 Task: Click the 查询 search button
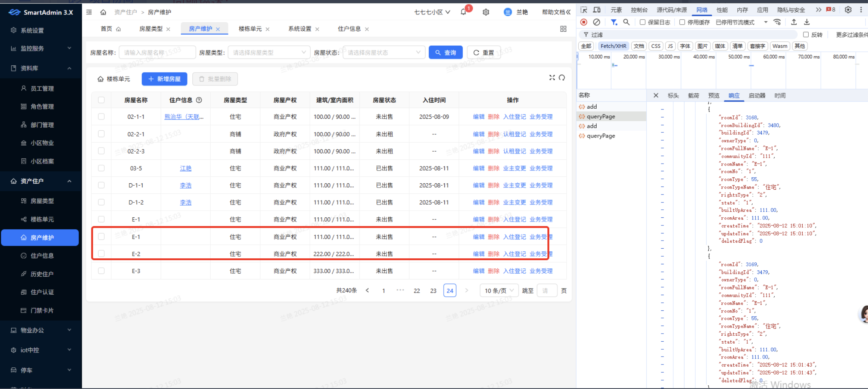point(445,53)
